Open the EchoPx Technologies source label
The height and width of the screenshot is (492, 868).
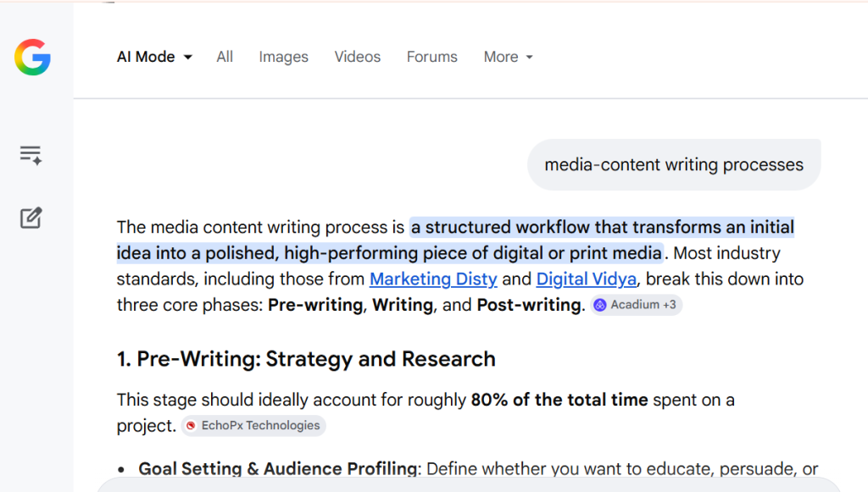tap(260, 426)
